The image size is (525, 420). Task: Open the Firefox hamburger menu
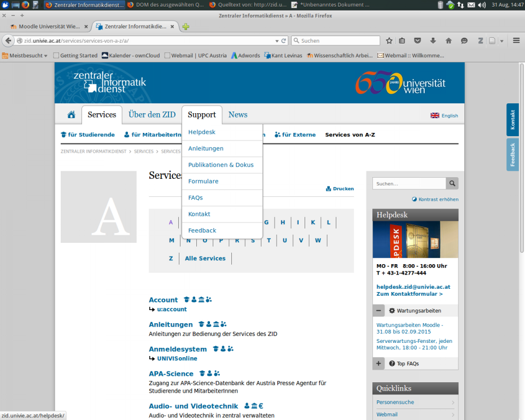click(x=516, y=40)
